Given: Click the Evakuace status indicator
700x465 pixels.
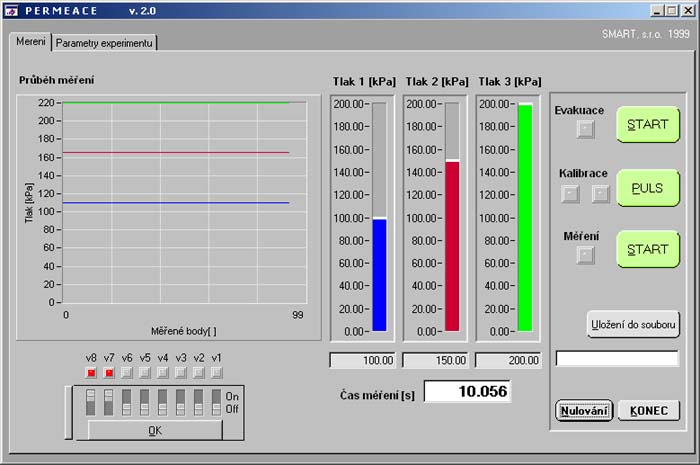Looking at the screenshot, I should coord(585,129).
